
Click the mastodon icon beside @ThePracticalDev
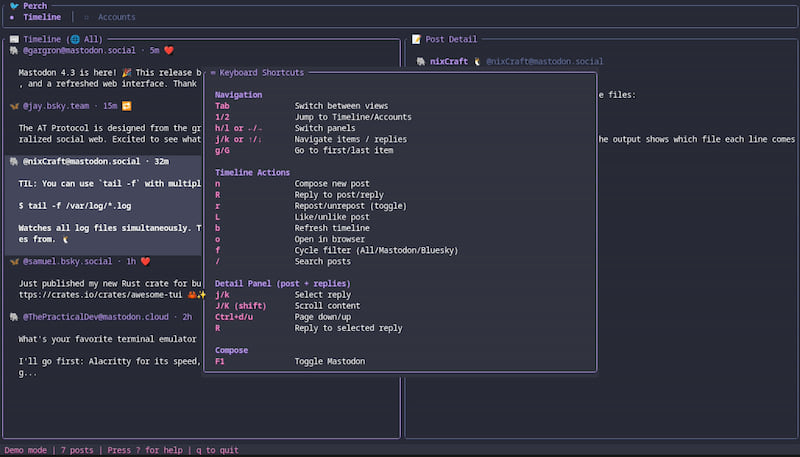tap(14, 317)
